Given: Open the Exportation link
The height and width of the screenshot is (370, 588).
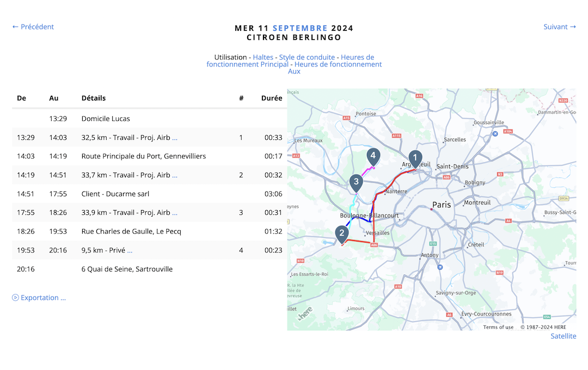Looking at the screenshot, I should [x=43, y=298].
